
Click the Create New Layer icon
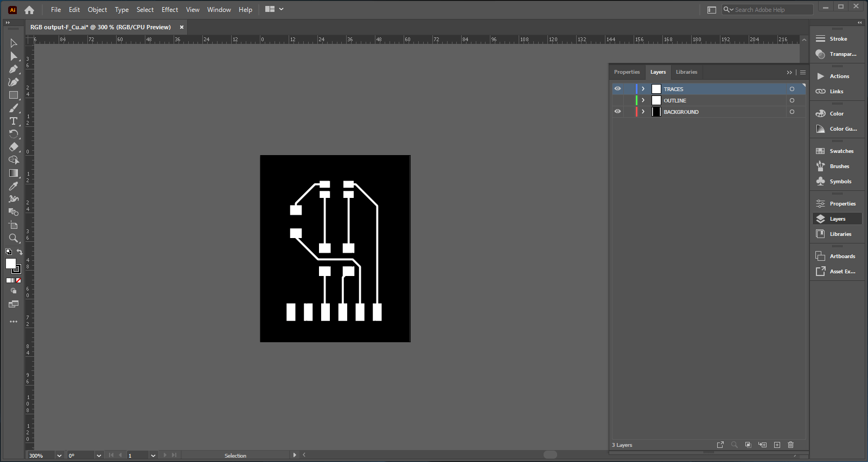tap(777, 445)
